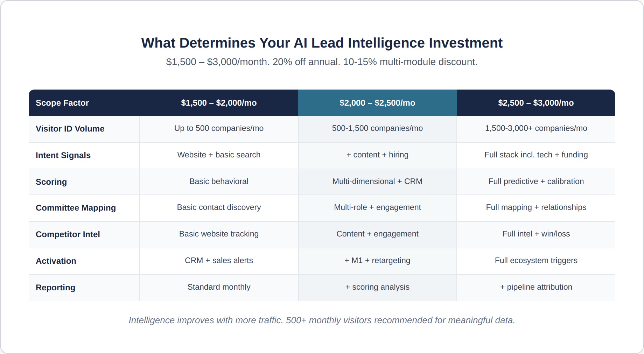The height and width of the screenshot is (354, 644).
Task: Select the "Full stack incl. tech + funding" cell
Action: click(x=536, y=155)
